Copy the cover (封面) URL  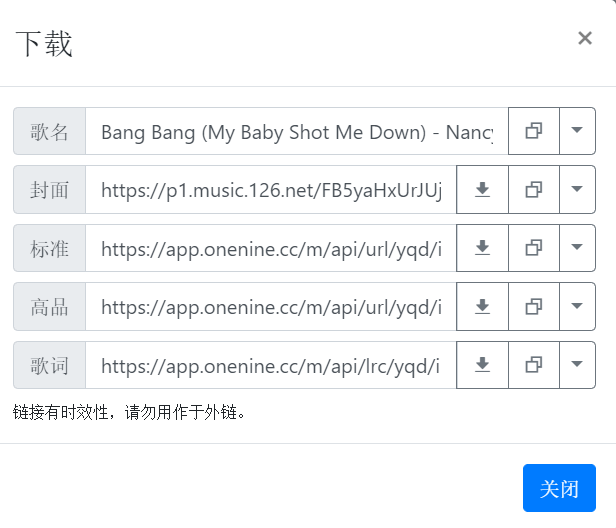[x=534, y=189]
